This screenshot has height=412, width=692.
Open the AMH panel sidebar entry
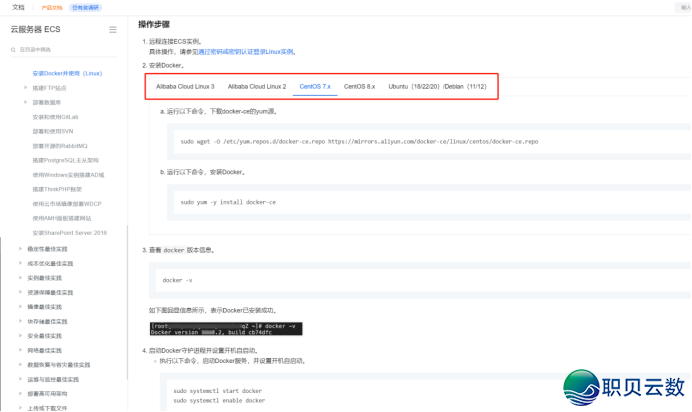(x=62, y=218)
